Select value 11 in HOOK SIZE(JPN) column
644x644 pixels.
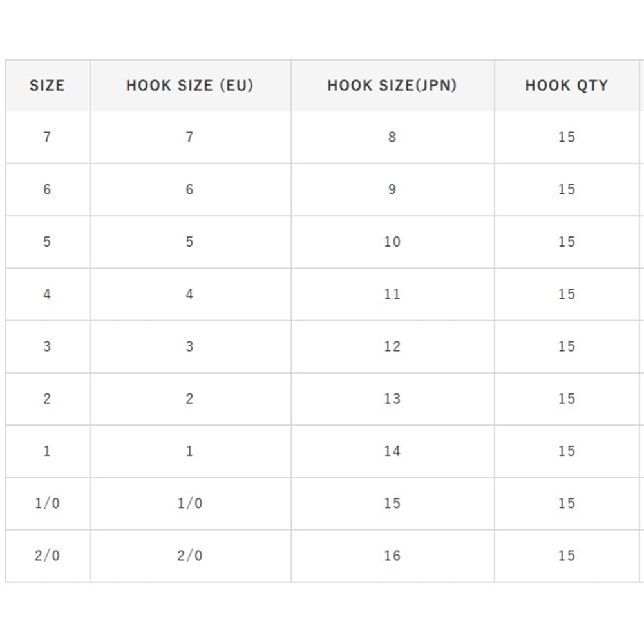[392, 294]
